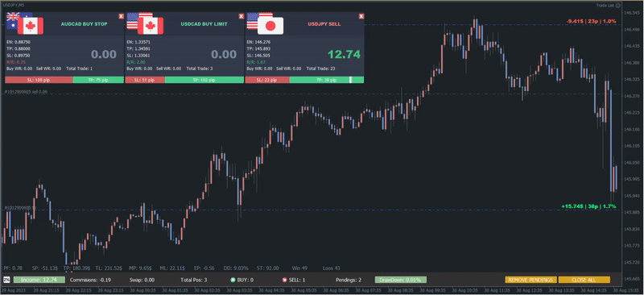Click the USDJPY SELL title
Image resolution: width=644 pixels, height=295 pixels.
[324, 24]
